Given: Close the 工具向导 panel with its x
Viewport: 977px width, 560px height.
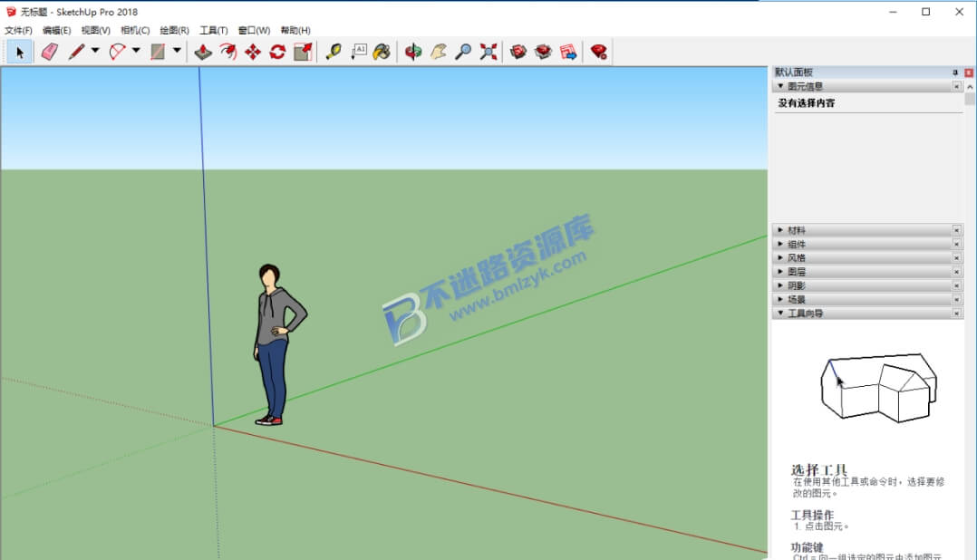Looking at the screenshot, I should tap(956, 314).
